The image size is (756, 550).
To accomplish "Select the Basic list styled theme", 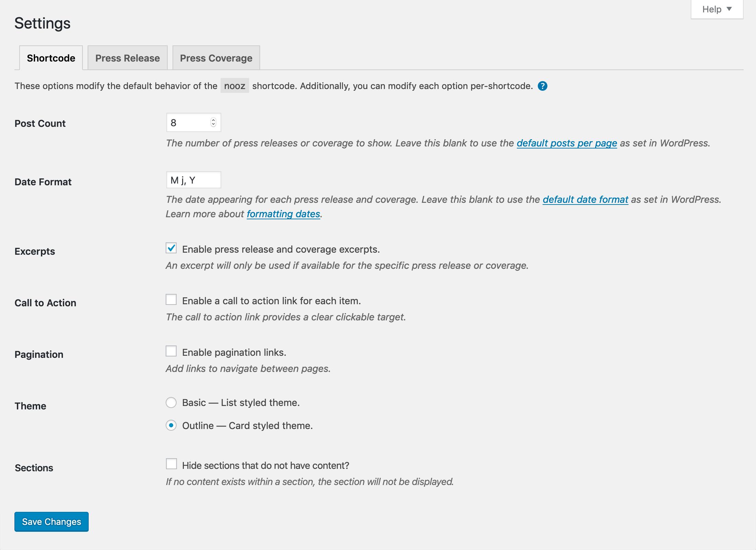I will [171, 403].
